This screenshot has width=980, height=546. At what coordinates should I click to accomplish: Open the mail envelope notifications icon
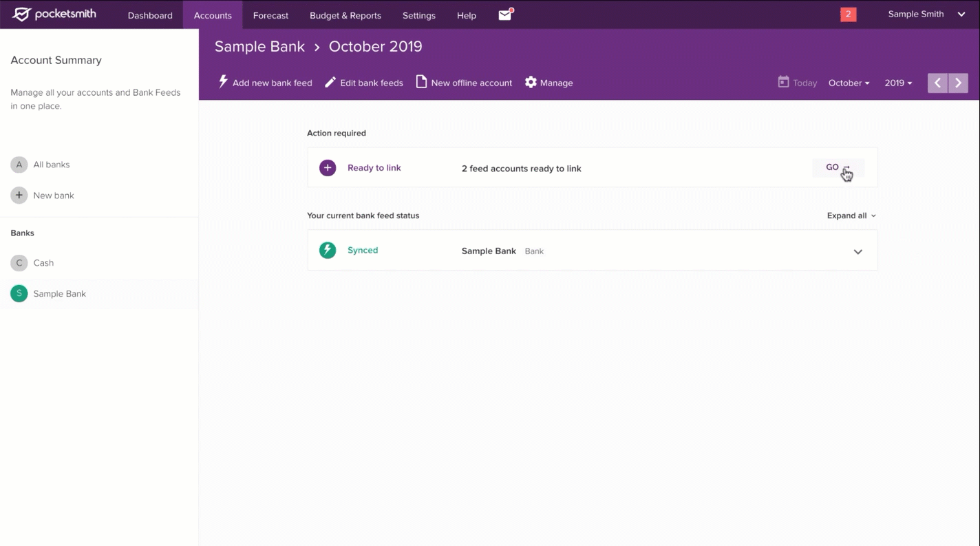(x=505, y=15)
